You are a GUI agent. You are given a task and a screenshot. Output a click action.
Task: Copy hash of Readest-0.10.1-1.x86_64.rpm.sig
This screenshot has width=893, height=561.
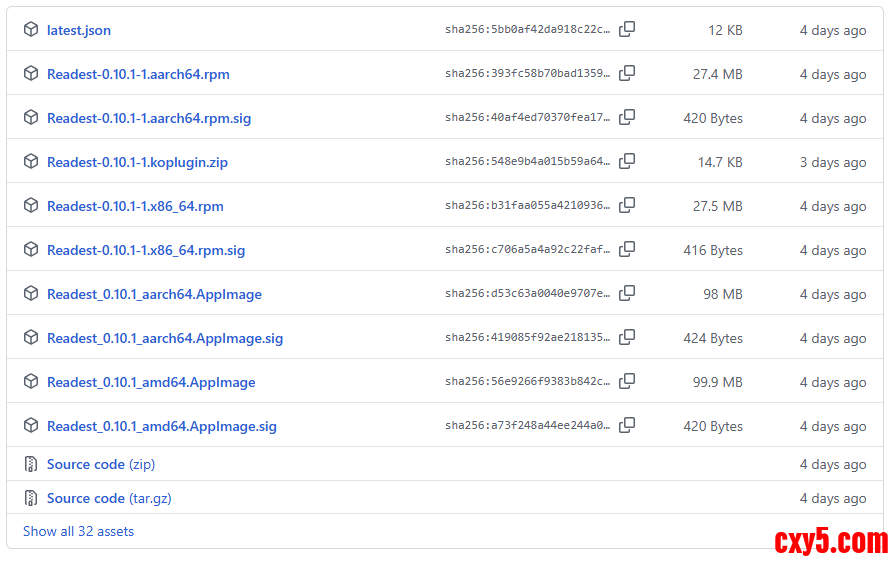(627, 250)
